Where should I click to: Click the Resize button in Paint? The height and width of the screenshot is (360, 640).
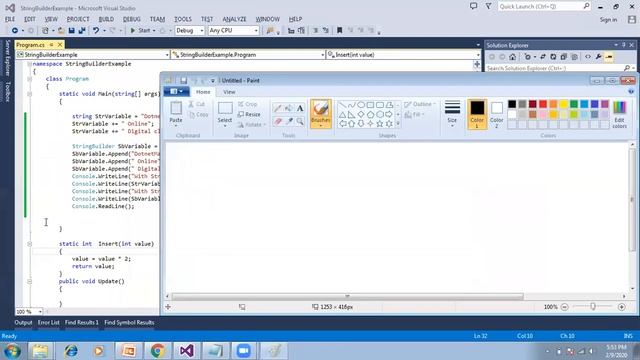(249, 115)
